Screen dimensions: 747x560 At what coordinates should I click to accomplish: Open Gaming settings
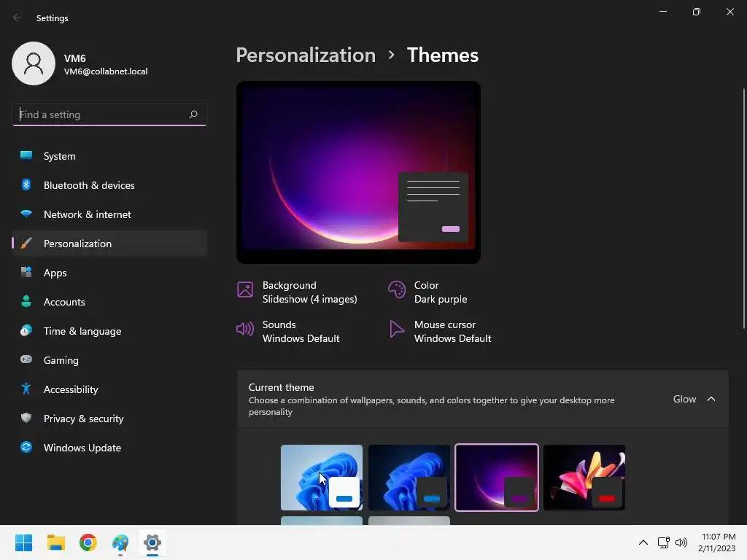pos(109,360)
